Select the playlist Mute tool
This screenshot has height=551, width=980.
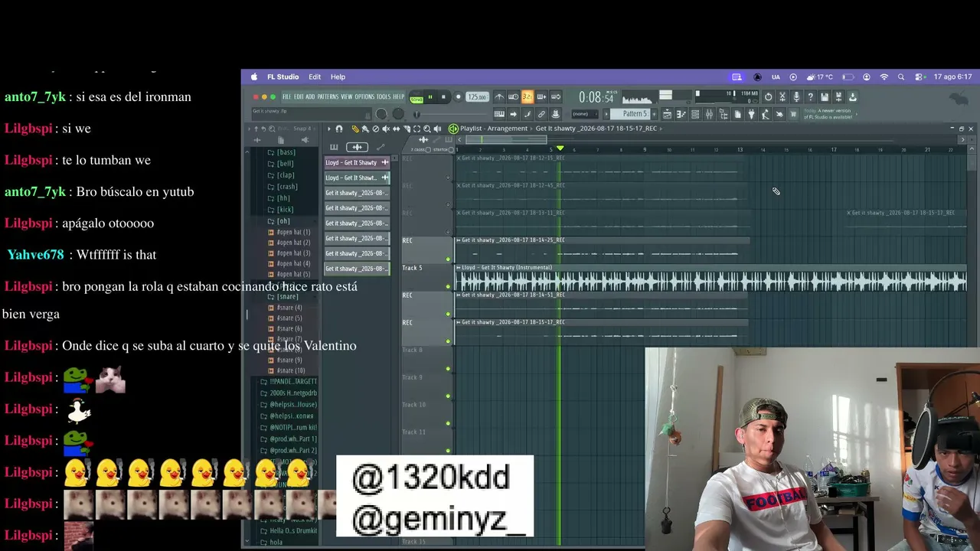(385, 129)
